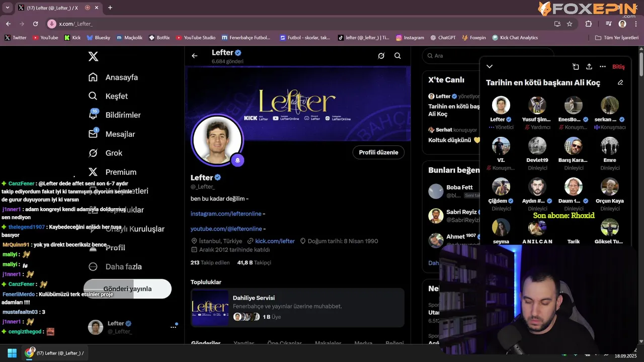The height and width of the screenshot is (362, 644).
Task: Click the microphone site-info icon in address bar
Action: pos(52,24)
